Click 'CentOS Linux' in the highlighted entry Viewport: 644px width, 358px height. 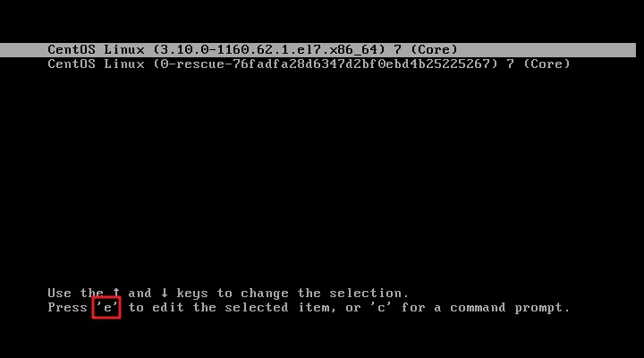click(x=96, y=50)
